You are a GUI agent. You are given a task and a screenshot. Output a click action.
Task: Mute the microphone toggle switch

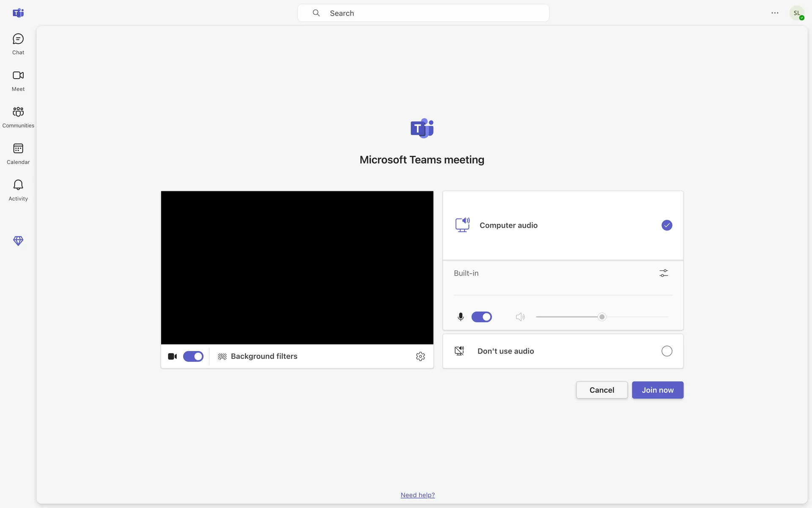[x=481, y=317]
